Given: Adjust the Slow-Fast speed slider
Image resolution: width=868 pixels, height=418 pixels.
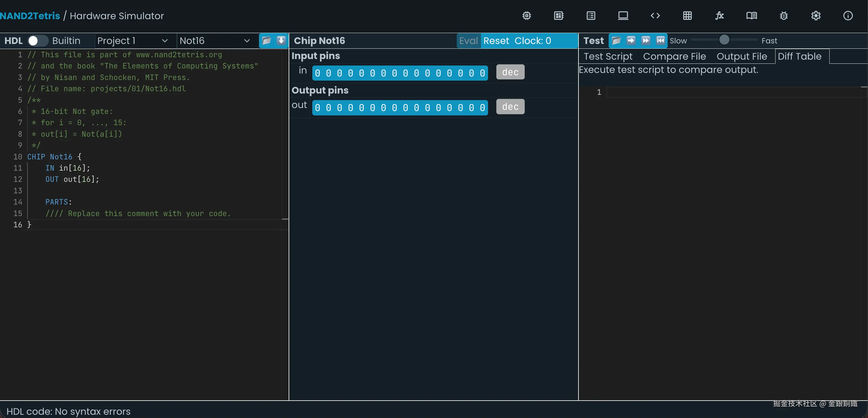Looking at the screenshot, I should [724, 40].
